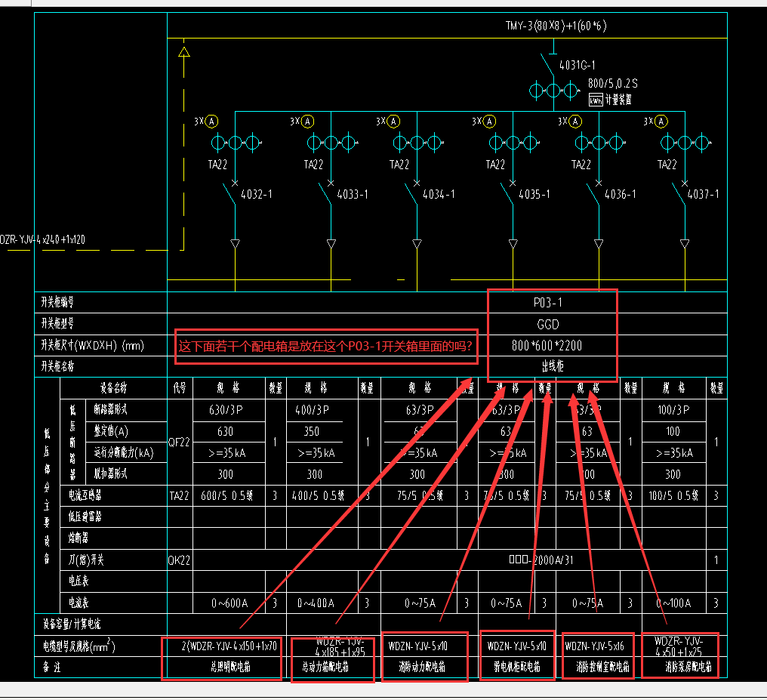Click the row label 电流表
This screenshot has height=700, width=767.
pyautogui.click(x=79, y=603)
